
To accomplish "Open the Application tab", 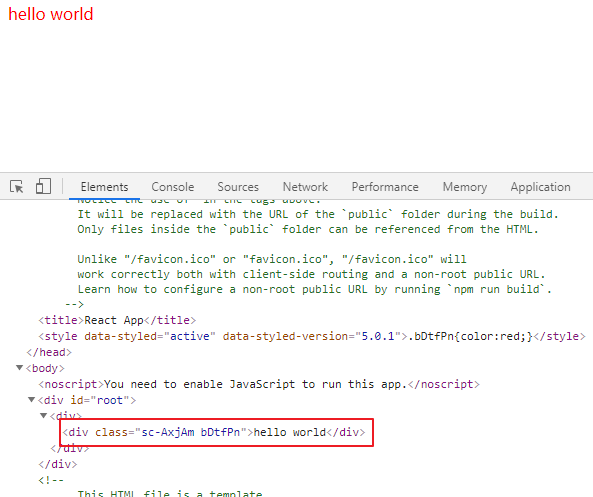I will click(540, 187).
